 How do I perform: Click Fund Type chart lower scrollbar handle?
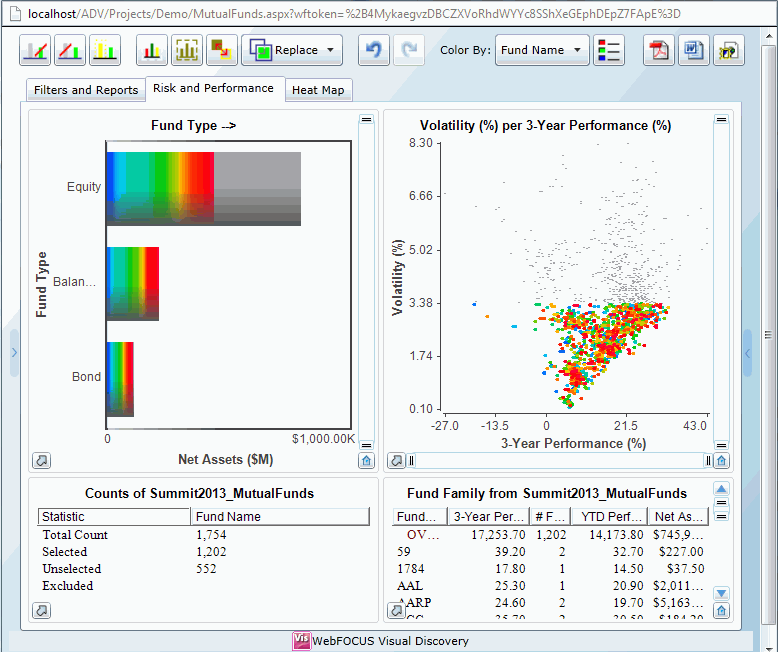366,445
